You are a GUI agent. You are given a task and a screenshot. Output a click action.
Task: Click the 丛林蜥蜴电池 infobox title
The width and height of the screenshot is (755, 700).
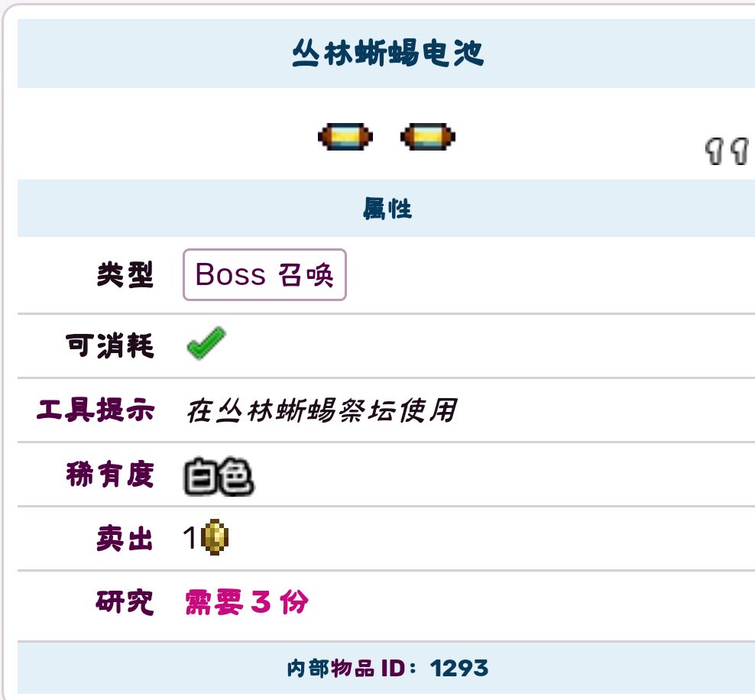pos(387,54)
